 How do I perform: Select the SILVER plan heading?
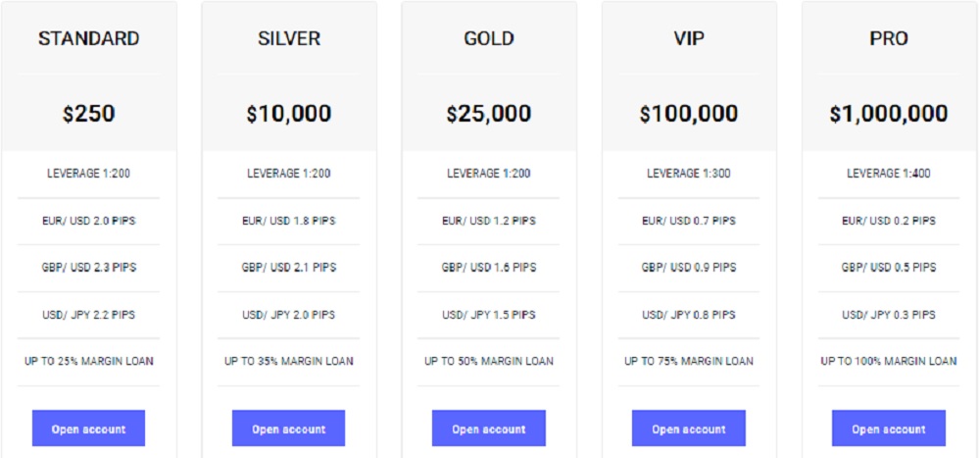point(289,39)
